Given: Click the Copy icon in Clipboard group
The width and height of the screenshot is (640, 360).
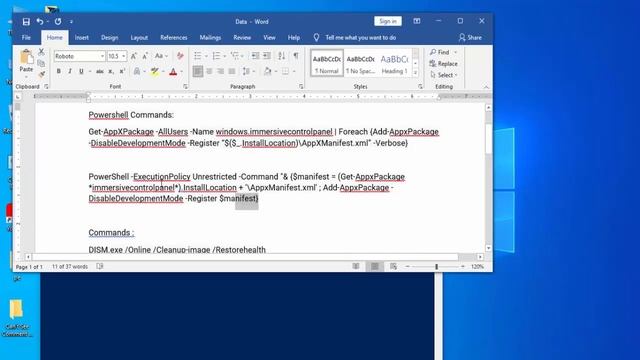Looking at the screenshot, I should pyautogui.click(x=41, y=63).
